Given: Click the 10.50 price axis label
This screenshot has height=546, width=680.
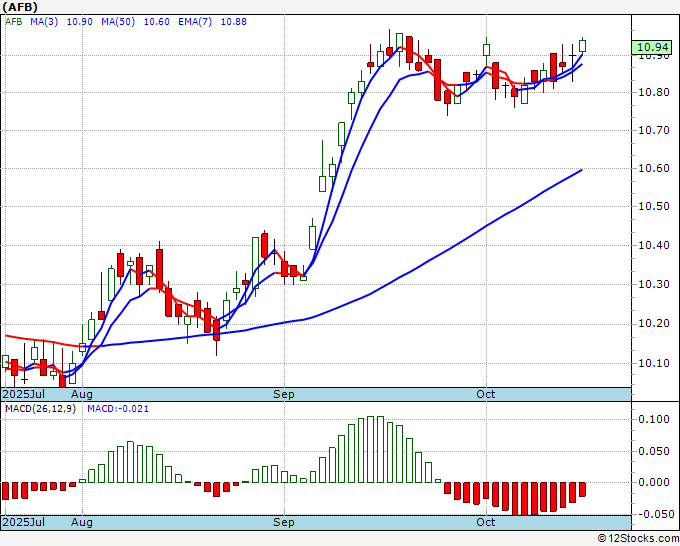Looking at the screenshot, I should pyautogui.click(x=654, y=206).
